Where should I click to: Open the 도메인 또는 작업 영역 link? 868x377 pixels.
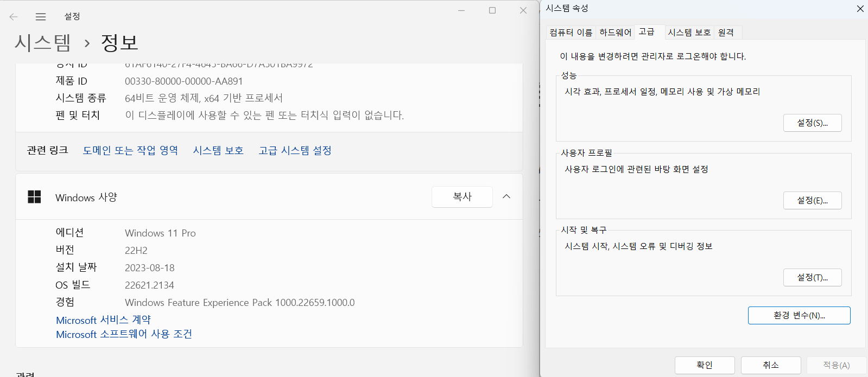click(130, 150)
